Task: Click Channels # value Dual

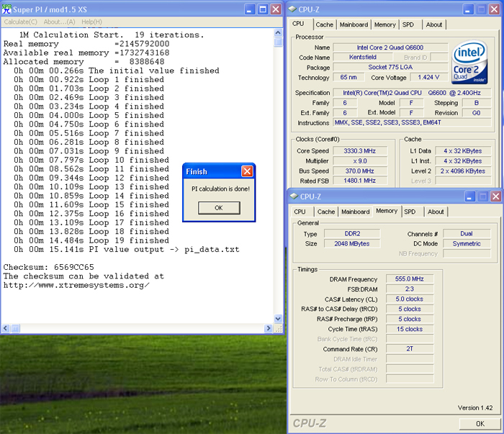Action: point(467,233)
